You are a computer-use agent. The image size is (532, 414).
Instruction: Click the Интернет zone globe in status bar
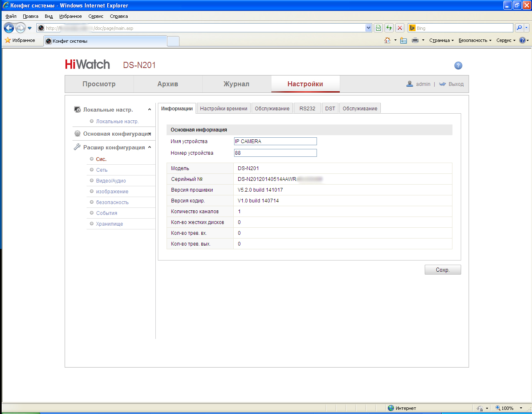pos(391,408)
